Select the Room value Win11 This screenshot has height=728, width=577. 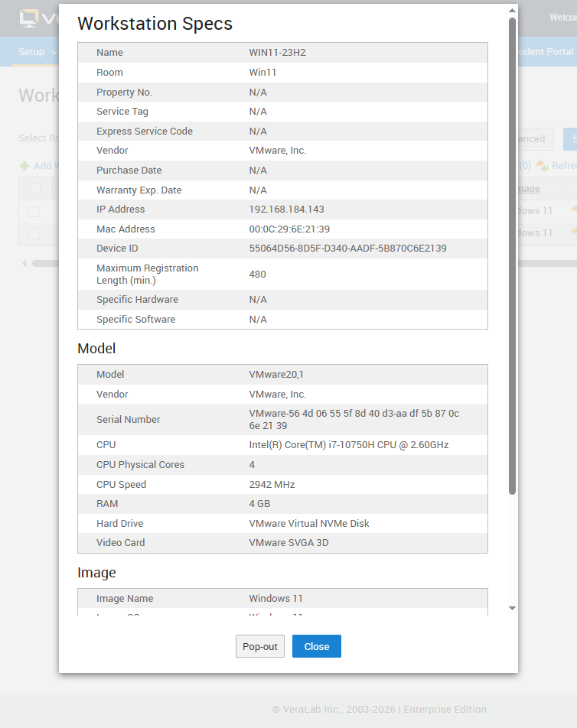tap(262, 73)
